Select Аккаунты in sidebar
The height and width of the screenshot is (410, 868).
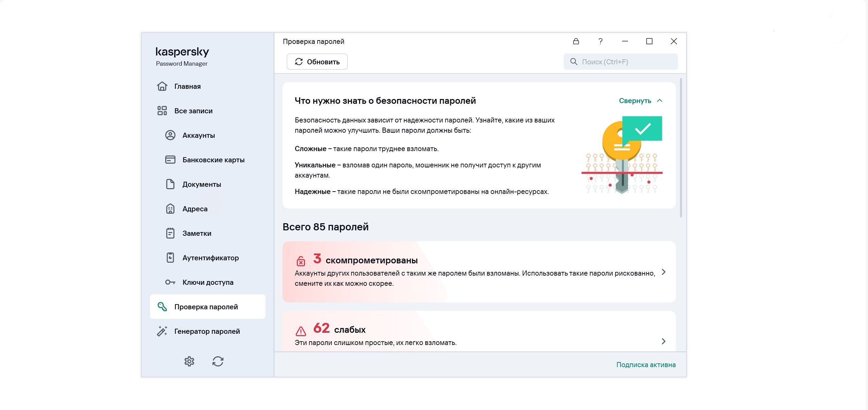(199, 135)
